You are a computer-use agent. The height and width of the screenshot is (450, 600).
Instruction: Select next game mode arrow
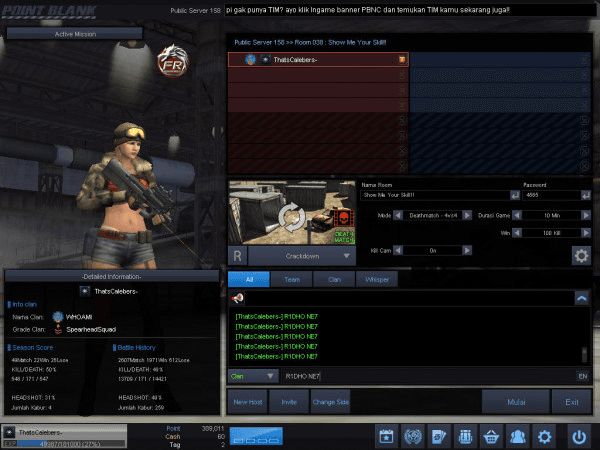tap(467, 215)
